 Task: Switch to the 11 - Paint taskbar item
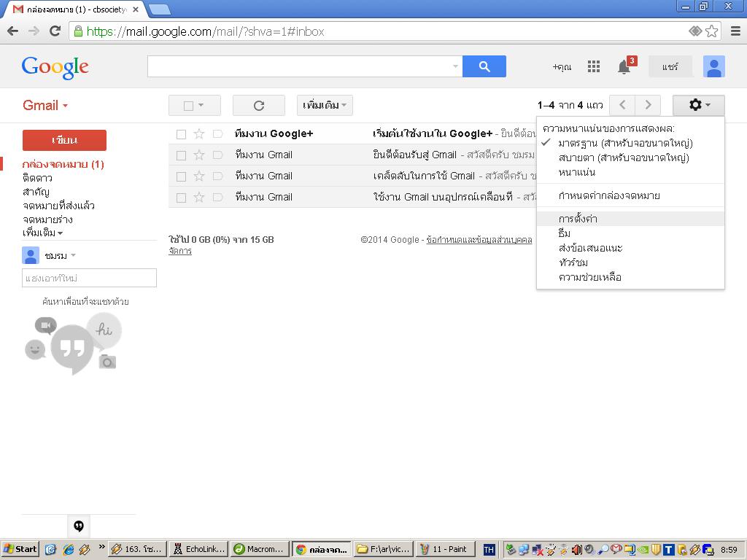click(x=446, y=549)
